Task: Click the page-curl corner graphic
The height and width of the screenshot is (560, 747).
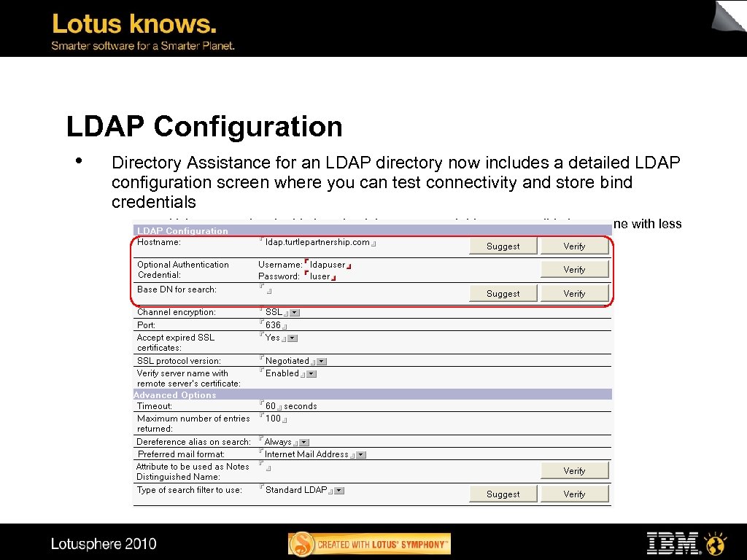Action: click(726, 18)
